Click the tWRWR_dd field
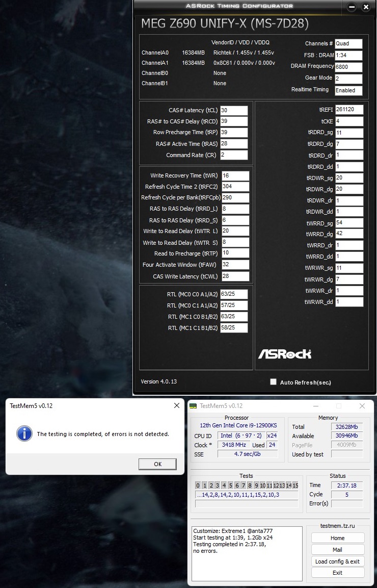Image resolution: width=377 pixels, height=588 pixels. click(349, 301)
